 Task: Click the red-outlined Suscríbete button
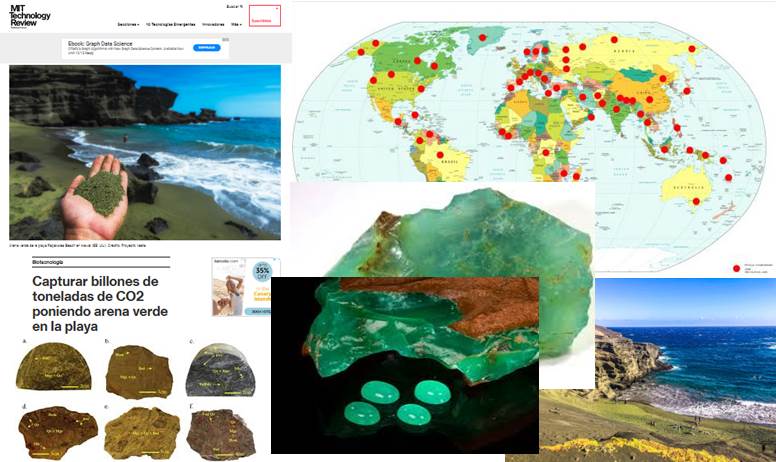264,18
